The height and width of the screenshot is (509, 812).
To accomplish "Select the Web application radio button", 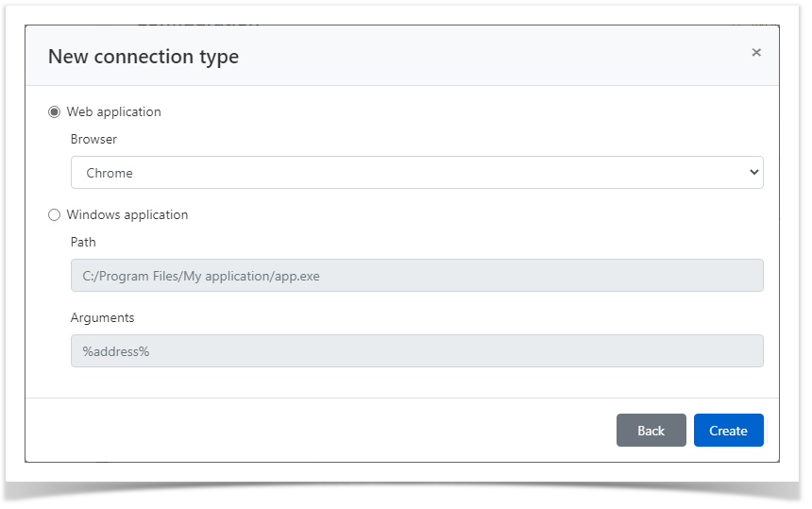I will (54, 112).
